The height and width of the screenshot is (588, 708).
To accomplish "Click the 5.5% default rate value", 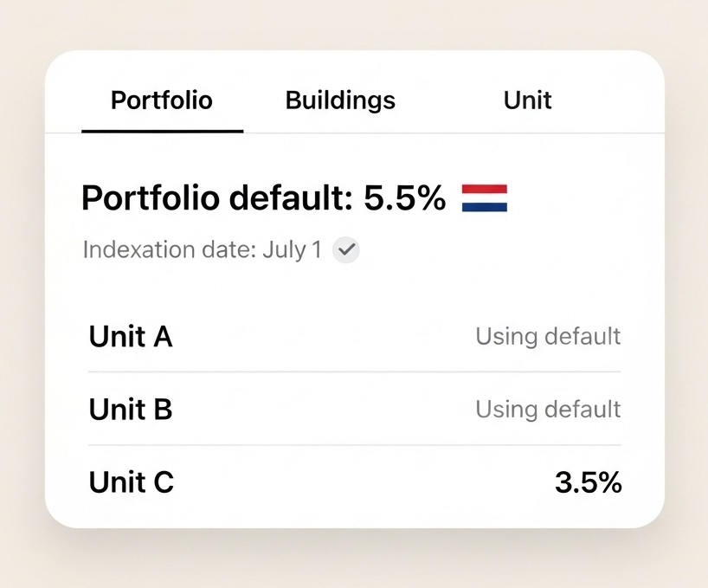I will click(x=404, y=198).
